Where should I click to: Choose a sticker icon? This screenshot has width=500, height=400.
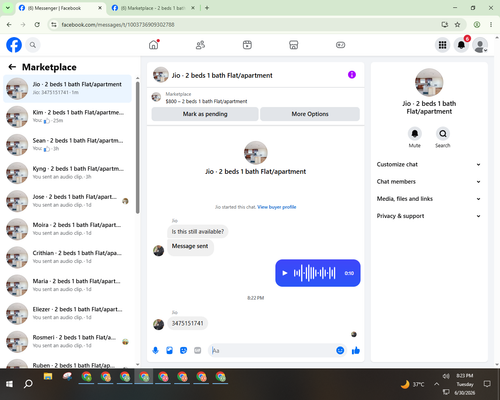[183, 350]
